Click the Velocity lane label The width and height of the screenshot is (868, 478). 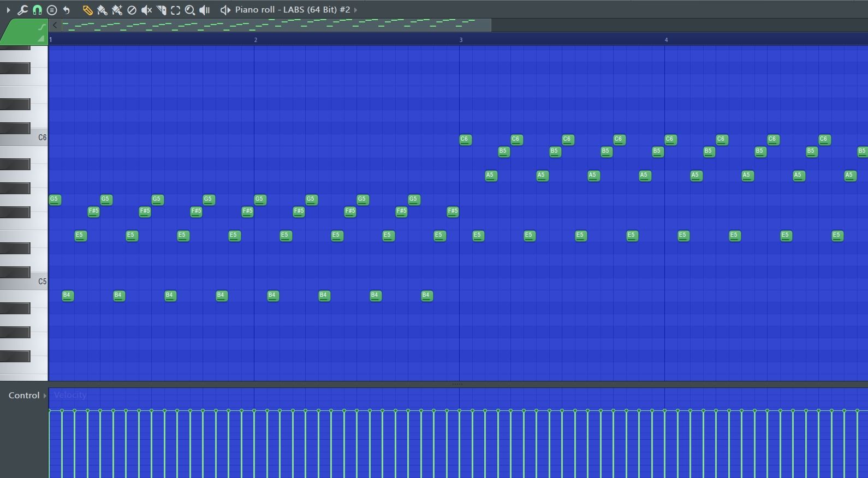(x=70, y=395)
